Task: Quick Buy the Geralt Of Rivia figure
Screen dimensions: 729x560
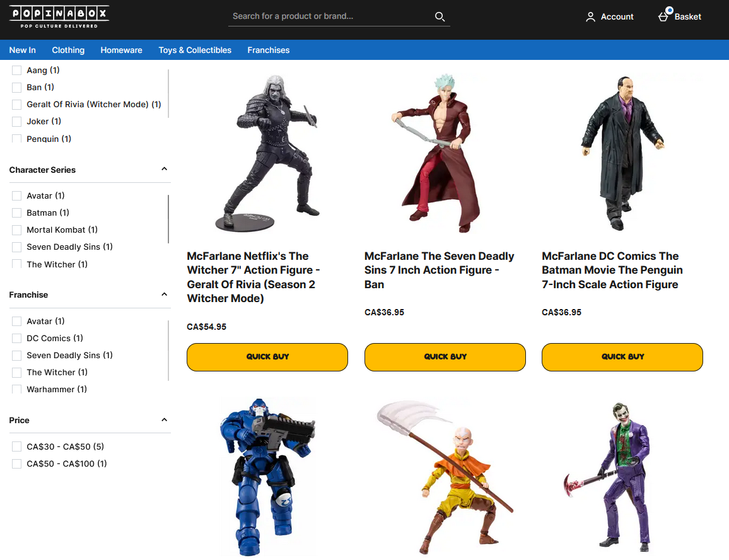Action: 267,357
